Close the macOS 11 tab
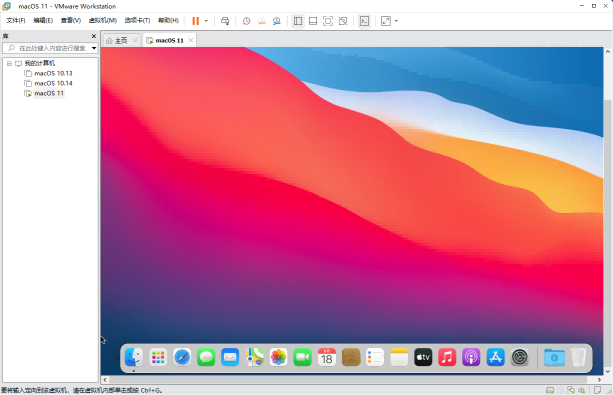Viewport: 613px width, 395px height. click(x=191, y=40)
